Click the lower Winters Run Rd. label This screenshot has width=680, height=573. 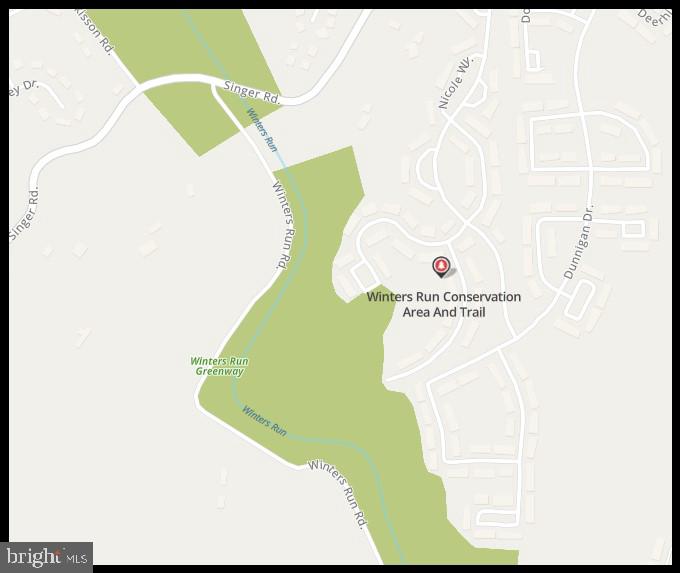(339, 493)
